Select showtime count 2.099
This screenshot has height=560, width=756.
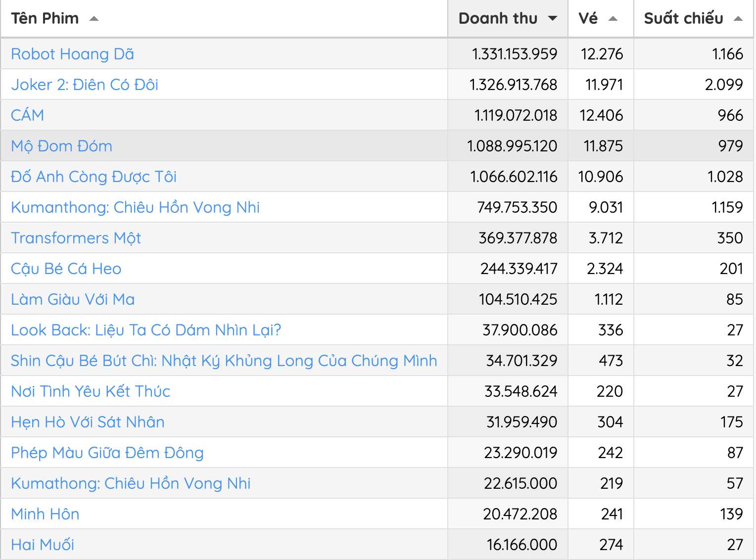click(x=724, y=85)
